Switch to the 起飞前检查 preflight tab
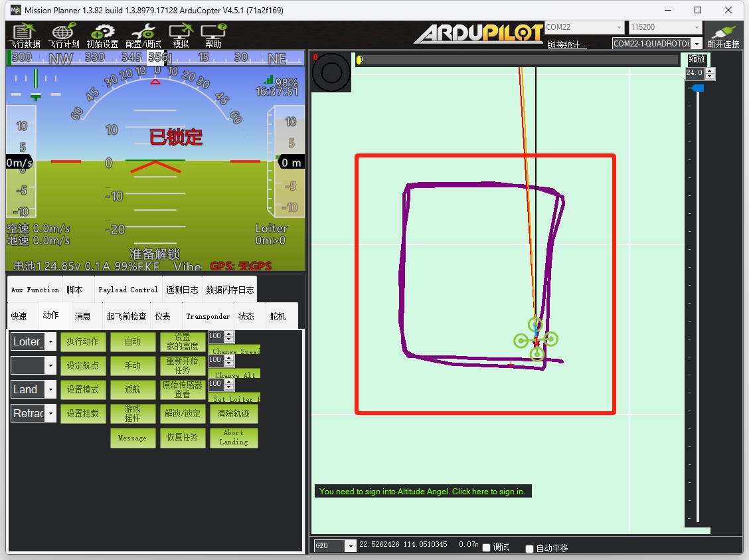Screen dimensions: 749x560 (126, 316)
